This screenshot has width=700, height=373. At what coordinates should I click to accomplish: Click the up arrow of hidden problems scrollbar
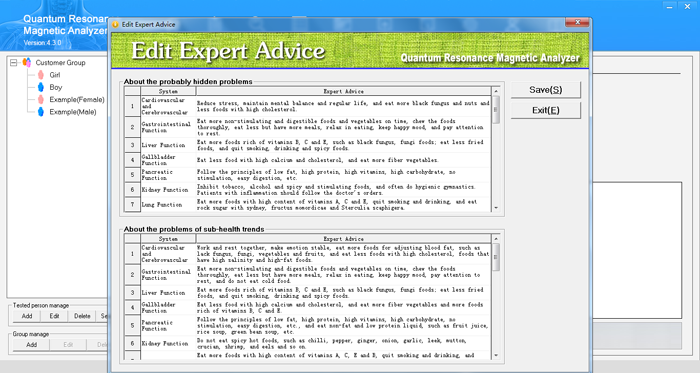click(496, 91)
